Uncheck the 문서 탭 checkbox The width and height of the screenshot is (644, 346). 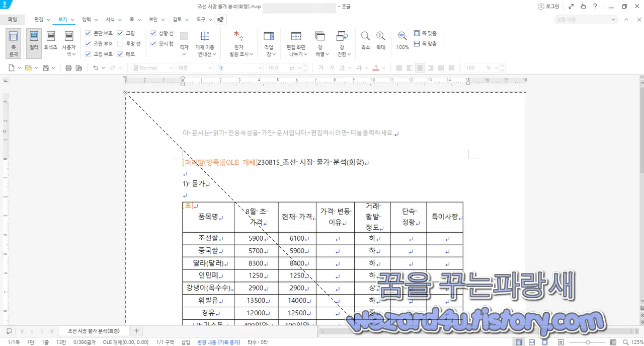[153, 44]
